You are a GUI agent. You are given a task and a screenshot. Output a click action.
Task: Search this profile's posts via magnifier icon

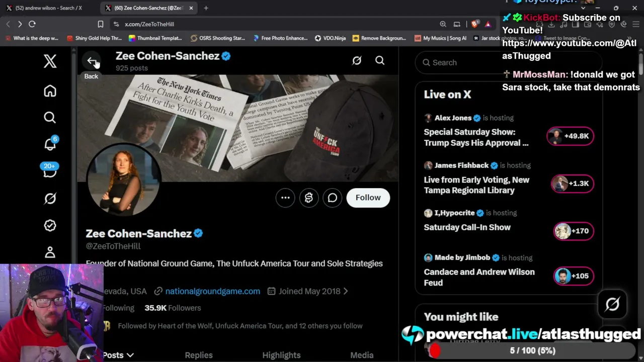(380, 61)
